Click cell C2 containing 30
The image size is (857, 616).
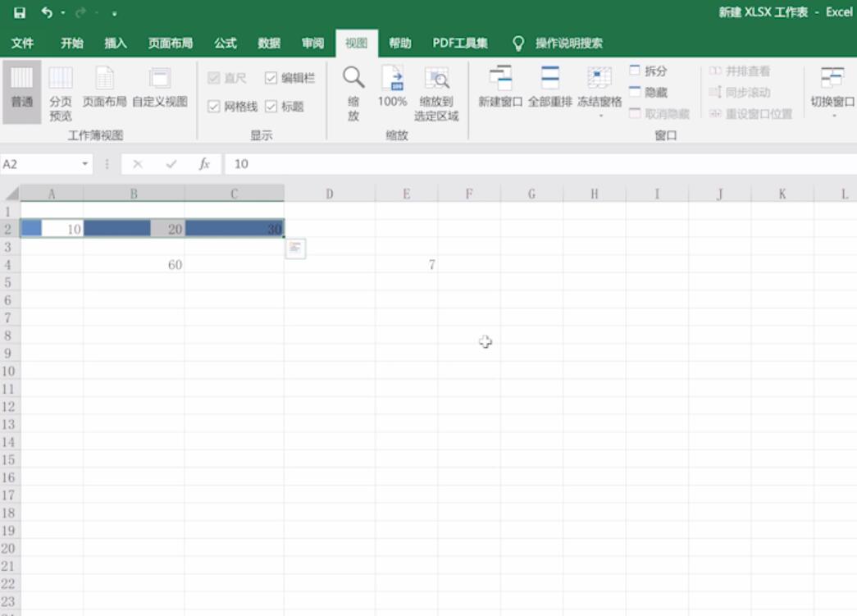(234, 229)
